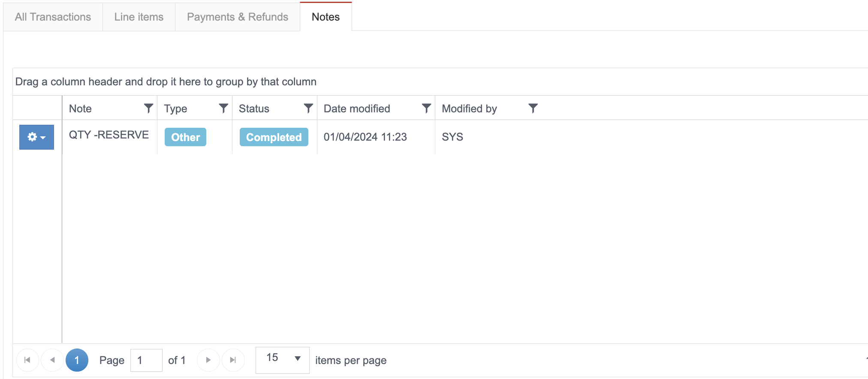Open the filter for Note column
The image size is (868, 379).
[148, 108]
